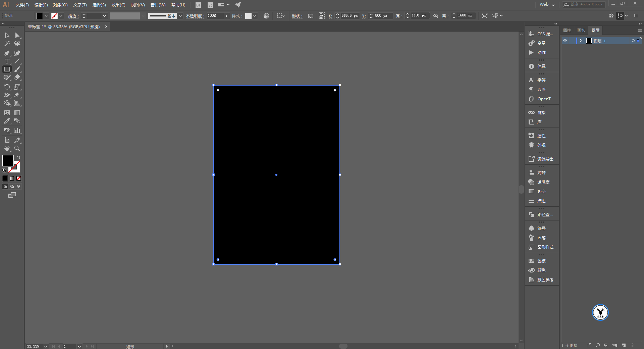This screenshot has height=349, width=644.
Task: Select the Magic Wand tool
Action: [x=7, y=44]
